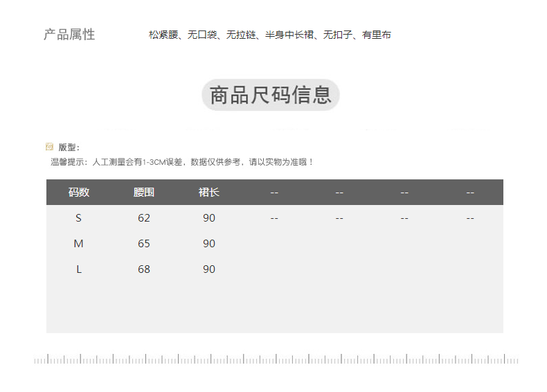Click the 腰围 column header
This screenshot has height=392, width=547.
pos(144,192)
